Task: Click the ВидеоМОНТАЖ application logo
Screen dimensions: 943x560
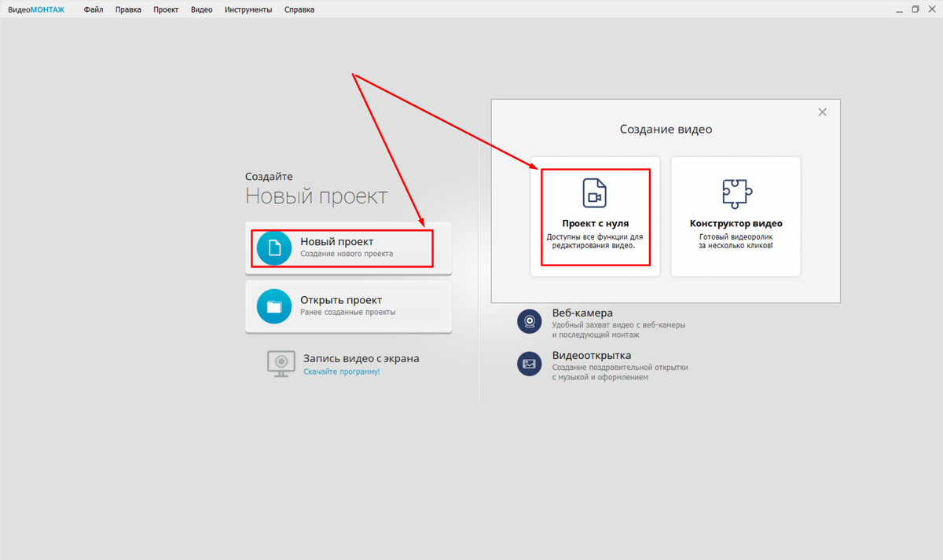Action: point(36,9)
